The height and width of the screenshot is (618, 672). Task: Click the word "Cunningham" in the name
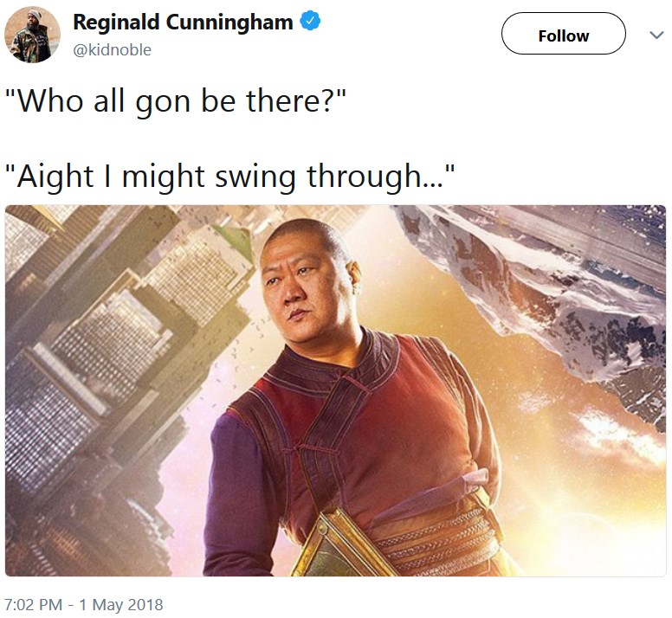(229, 22)
